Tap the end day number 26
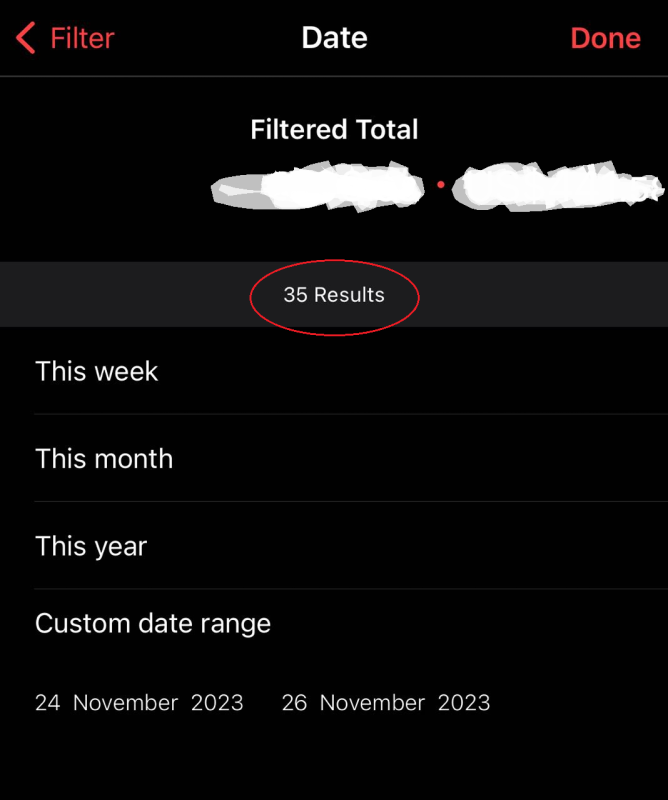668x800 pixels. point(294,703)
